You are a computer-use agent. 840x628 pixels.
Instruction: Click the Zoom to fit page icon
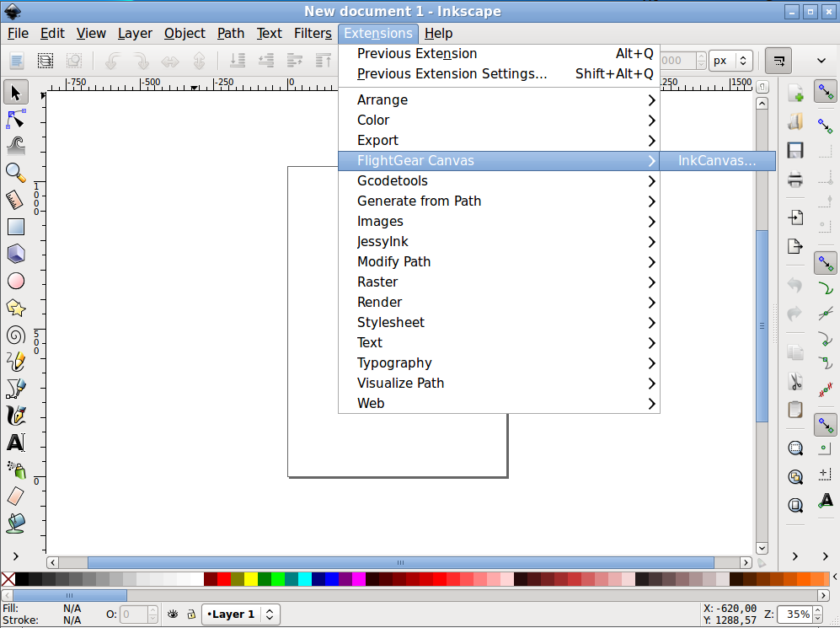pos(795,505)
